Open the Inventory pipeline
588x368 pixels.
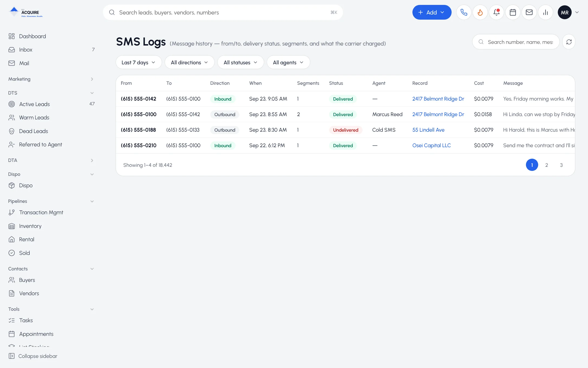click(x=51, y=226)
